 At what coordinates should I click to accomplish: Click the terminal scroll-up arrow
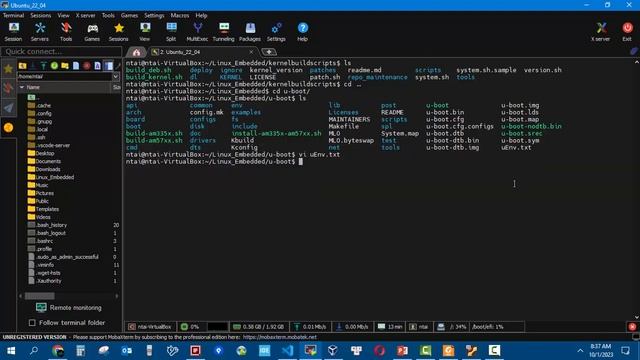coord(636,62)
